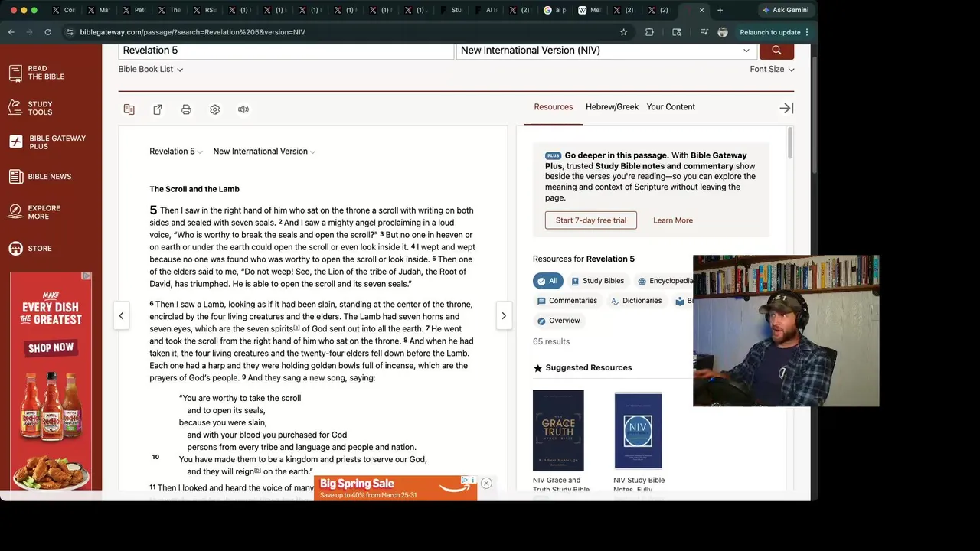This screenshot has width=980, height=551.
Task: Open the Chrome media control icon
Action: click(x=704, y=32)
